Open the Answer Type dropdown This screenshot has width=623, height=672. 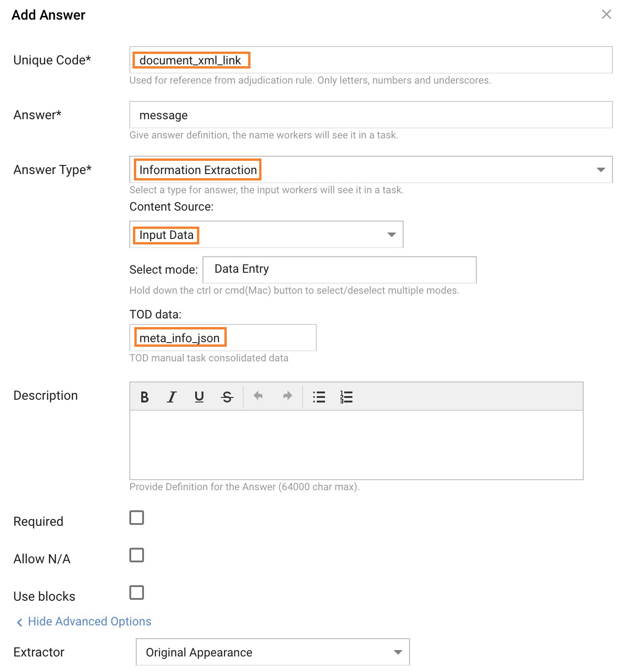click(x=371, y=169)
